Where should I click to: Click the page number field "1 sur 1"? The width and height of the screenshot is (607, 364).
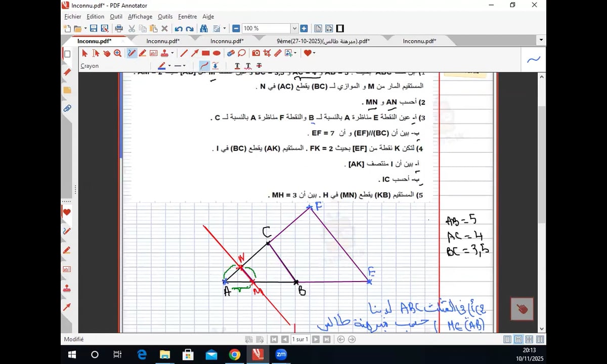coord(300,340)
